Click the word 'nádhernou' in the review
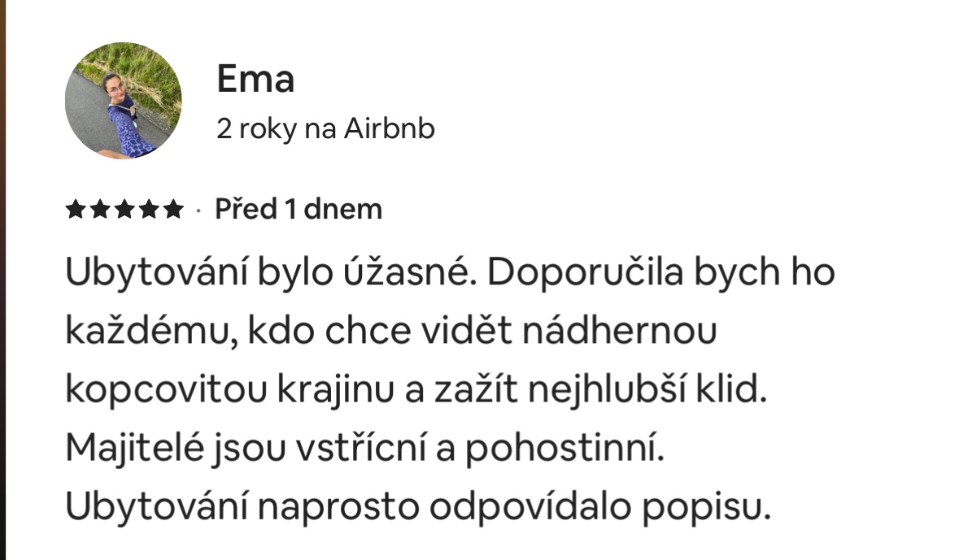 [619, 331]
